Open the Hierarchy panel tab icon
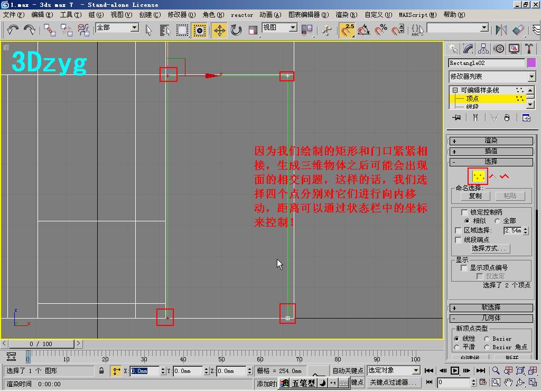Viewport: 541px width, 392px height. (483, 49)
